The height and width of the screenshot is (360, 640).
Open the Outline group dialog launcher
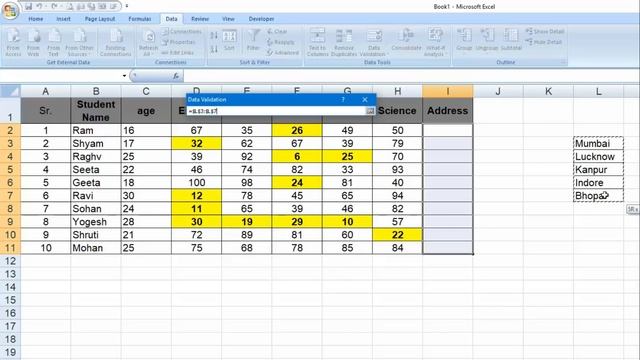click(x=563, y=62)
